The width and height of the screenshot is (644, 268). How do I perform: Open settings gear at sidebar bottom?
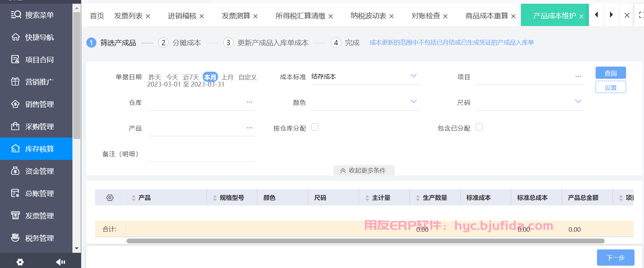(20, 262)
